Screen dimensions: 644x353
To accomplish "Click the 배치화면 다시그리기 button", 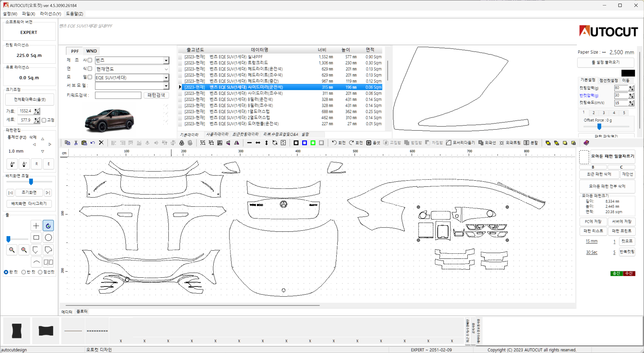I will [x=29, y=203].
